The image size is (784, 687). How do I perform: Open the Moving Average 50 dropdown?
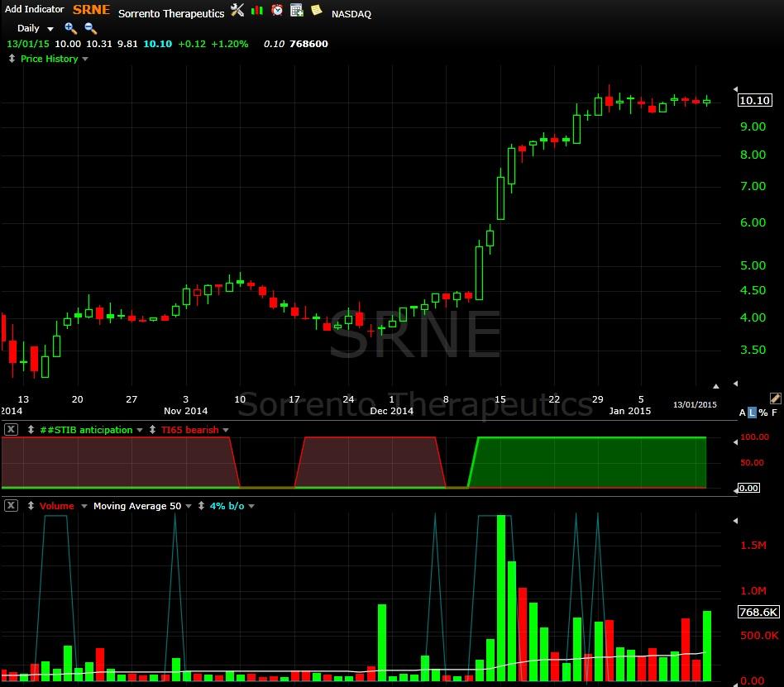(x=189, y=506)
